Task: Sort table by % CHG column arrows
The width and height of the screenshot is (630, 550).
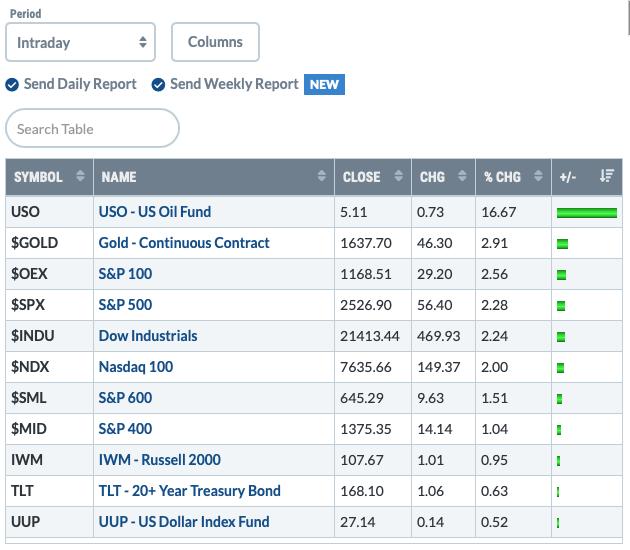Action: click(538, 176)
